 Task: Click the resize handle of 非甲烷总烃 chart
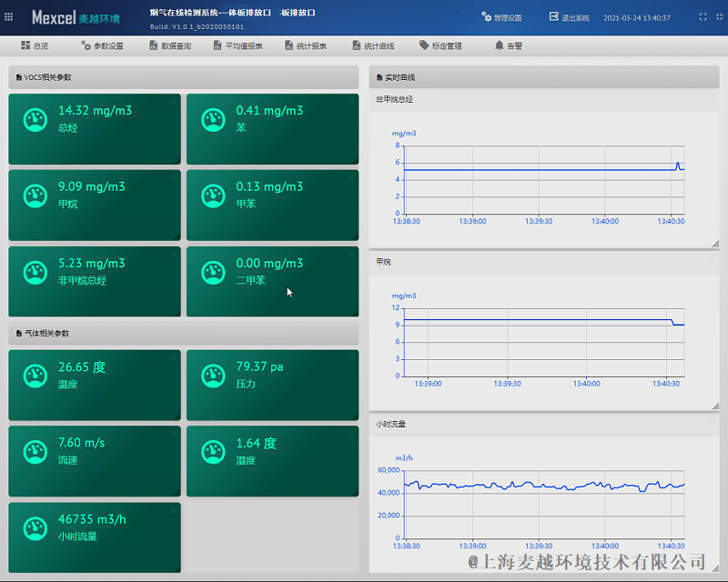point(715,244)
